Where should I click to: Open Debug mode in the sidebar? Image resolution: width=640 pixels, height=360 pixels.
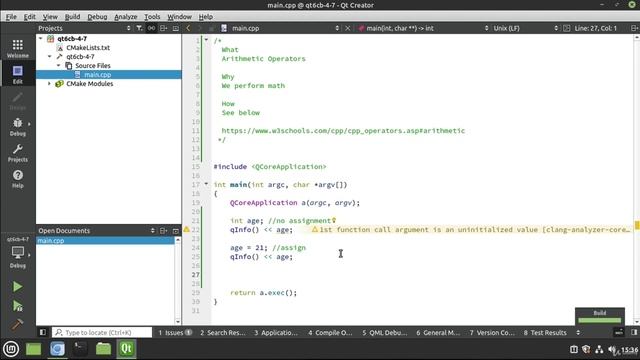point(18,127)
